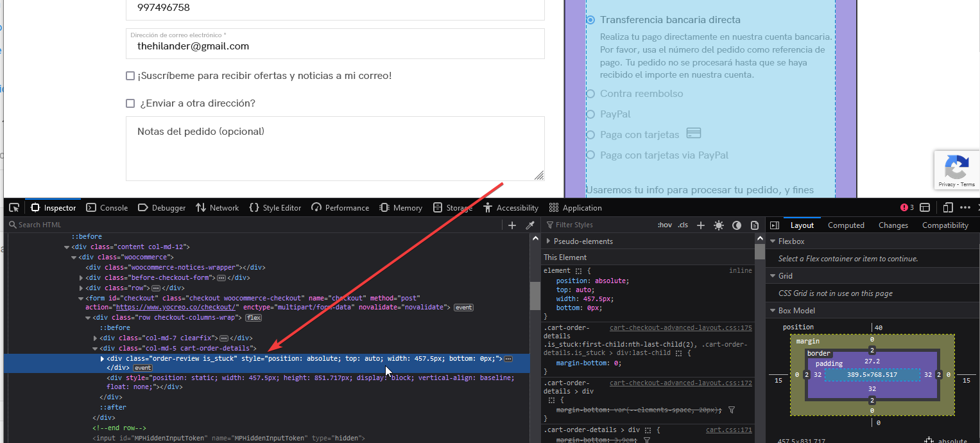
Task: Click the markup view vertical scrollbar thumb
Action: click(x=535, y=296)
